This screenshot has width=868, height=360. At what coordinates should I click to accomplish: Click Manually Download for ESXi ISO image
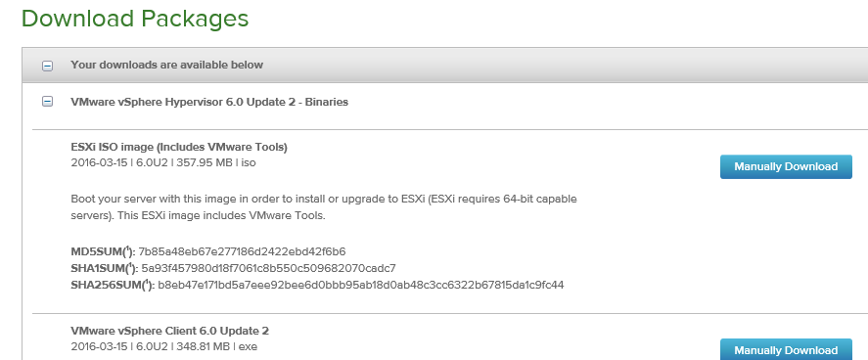pyautogui.click(x=786, y=166)
